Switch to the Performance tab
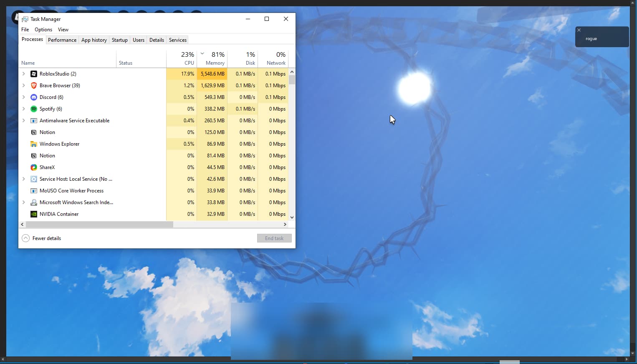Screen dimensions: 637x364 point(62,40)
